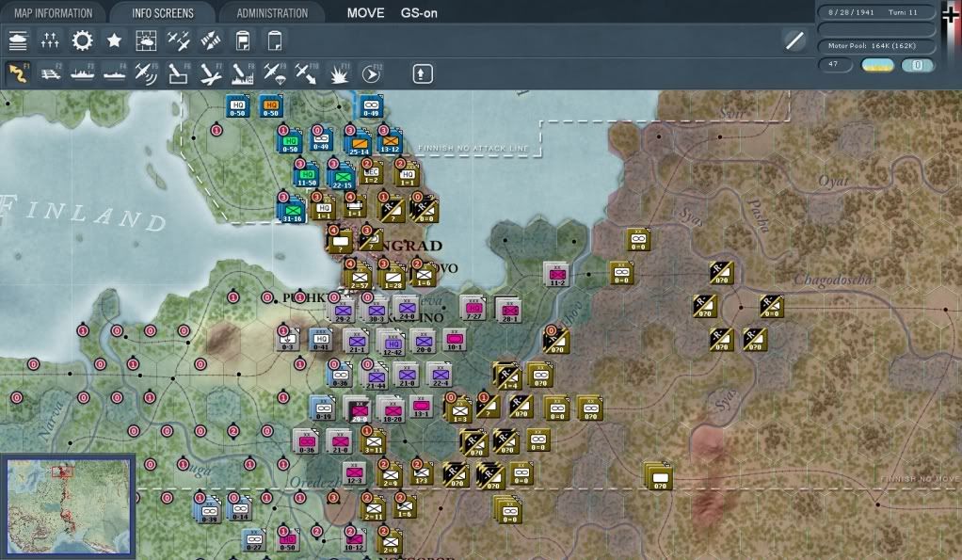Show the weather map grid icon
This screenshot has height=560, width=962.
click(x=146, y=40)
